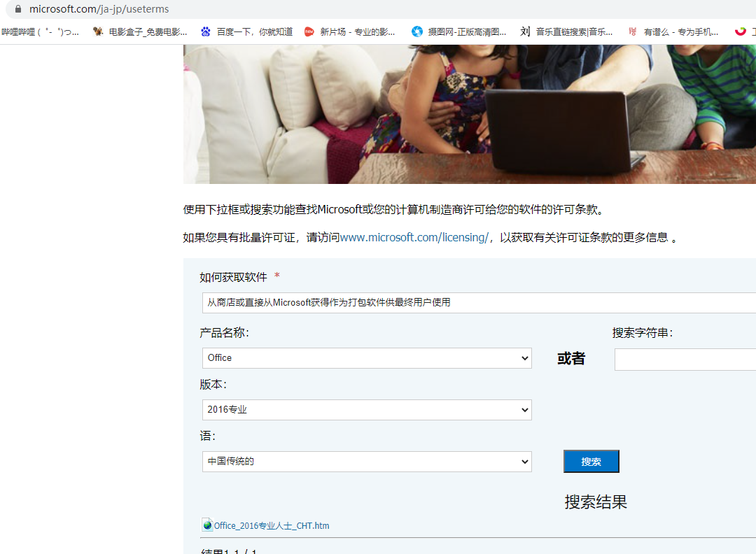The image size is (756, 554).
Task: Follow the www.microsoft.com/licensing/ link
Action: click(x=414, y=238)
